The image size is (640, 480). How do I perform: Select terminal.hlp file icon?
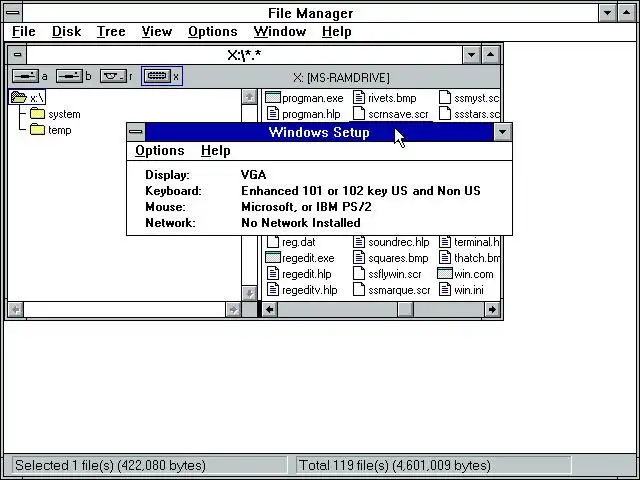(445, 242)
